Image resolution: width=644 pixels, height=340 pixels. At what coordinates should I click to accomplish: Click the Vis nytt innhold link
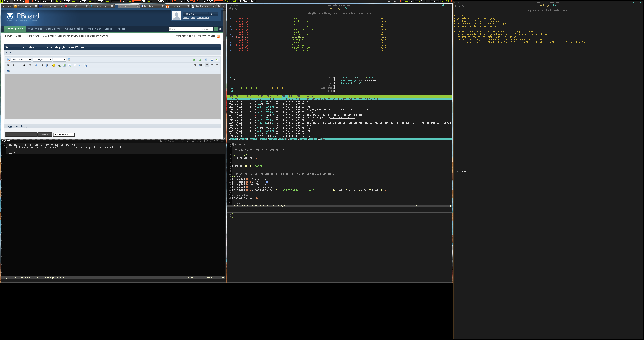206,36
